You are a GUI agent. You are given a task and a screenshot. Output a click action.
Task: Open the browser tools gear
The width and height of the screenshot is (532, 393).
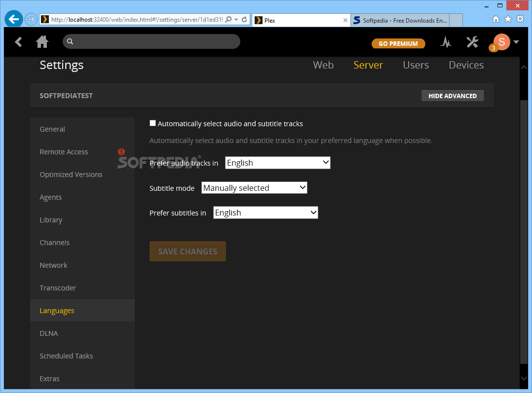click(x=520, y=19)
